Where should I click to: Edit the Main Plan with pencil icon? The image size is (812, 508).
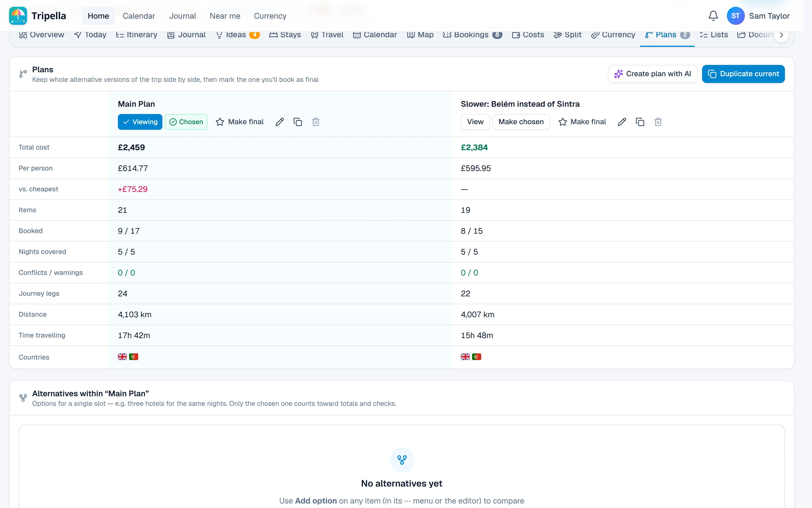tap(279, 122)
